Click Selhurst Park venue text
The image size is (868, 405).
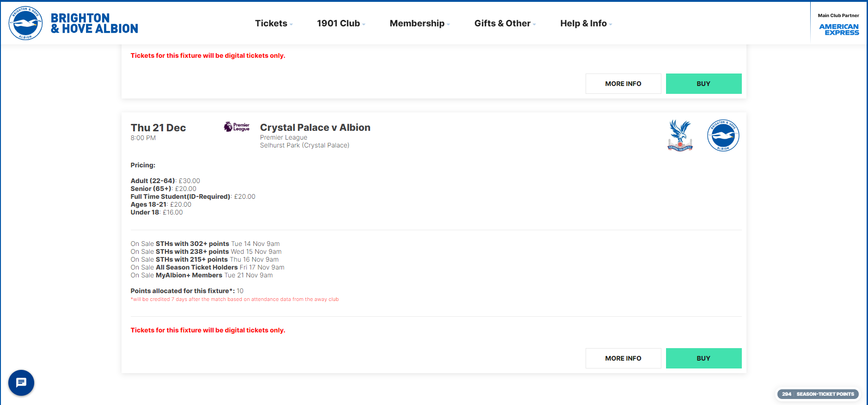[x=305, y=145]
